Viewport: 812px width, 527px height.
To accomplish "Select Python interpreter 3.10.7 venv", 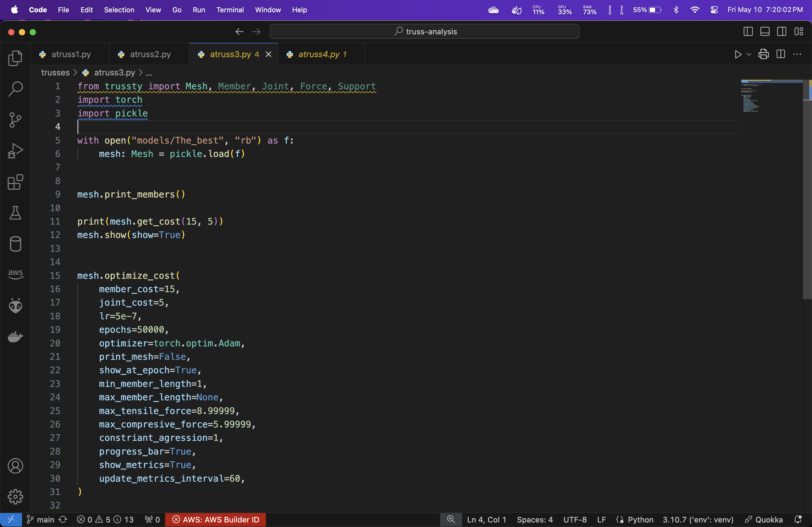I will 698,520.
